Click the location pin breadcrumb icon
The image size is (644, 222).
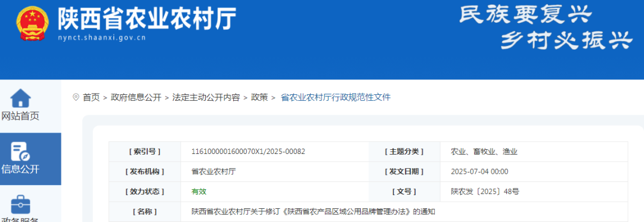(x=76, y=97)
